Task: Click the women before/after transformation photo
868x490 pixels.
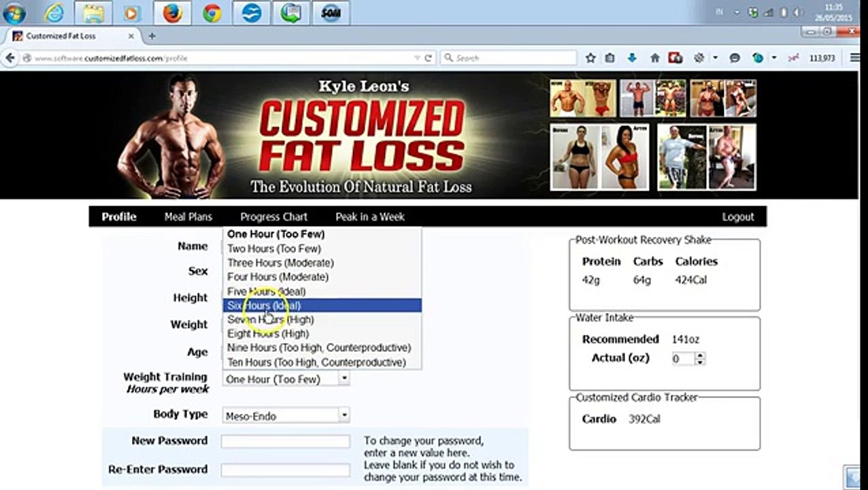Action: [x=599, y=157]
